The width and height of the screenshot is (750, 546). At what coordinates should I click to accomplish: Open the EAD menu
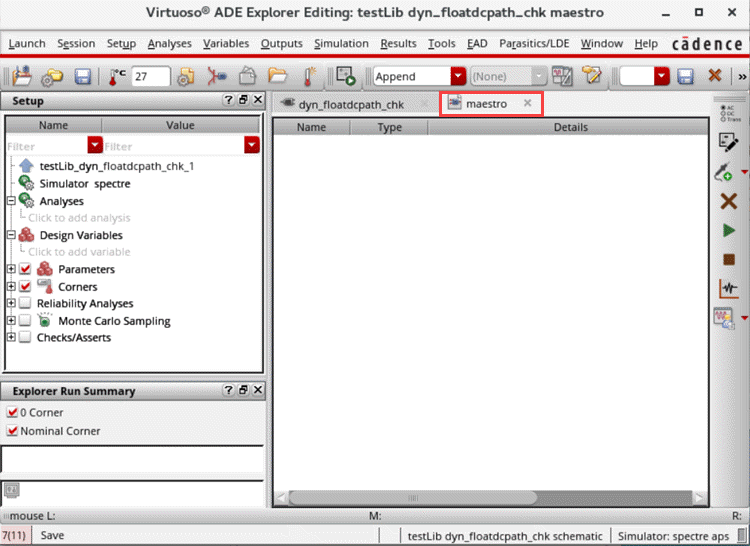[x=477, y=44]
